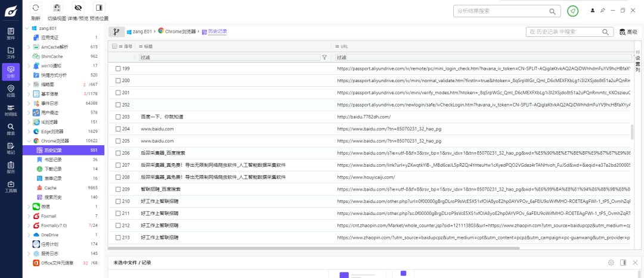
Task: Click the pin window icon
Action: point(602,10)
